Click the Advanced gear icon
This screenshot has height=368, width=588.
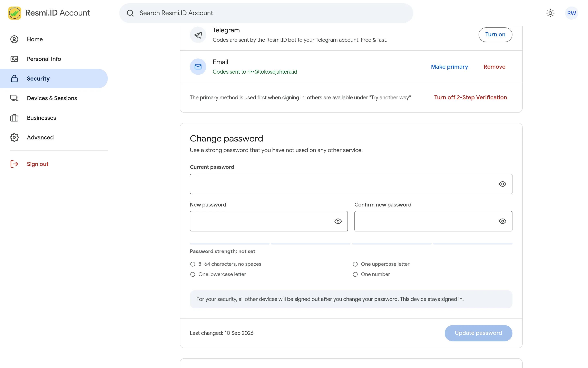[x=14, y=137]
